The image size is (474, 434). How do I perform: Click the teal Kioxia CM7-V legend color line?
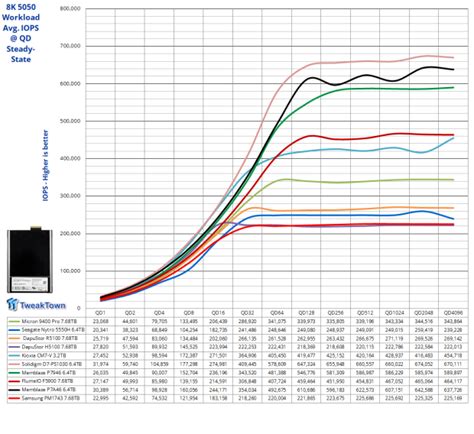pyautogui.click(x=14, y=356)
